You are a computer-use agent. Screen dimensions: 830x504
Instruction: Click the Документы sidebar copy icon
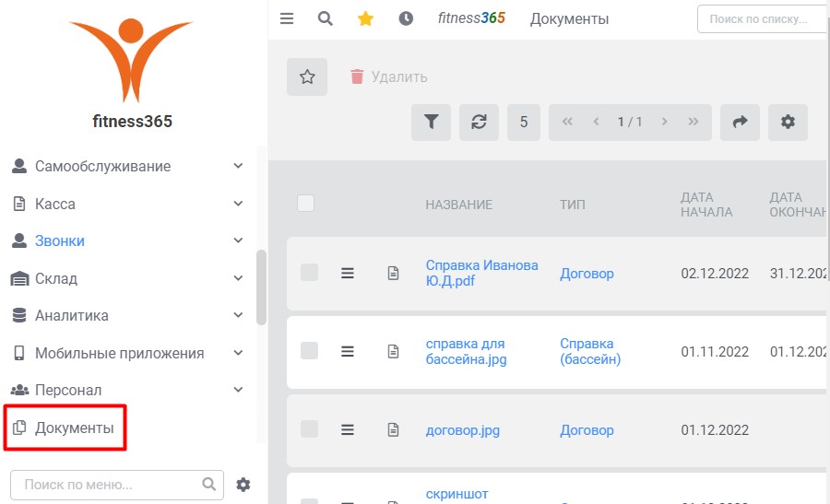click(19, 428)
